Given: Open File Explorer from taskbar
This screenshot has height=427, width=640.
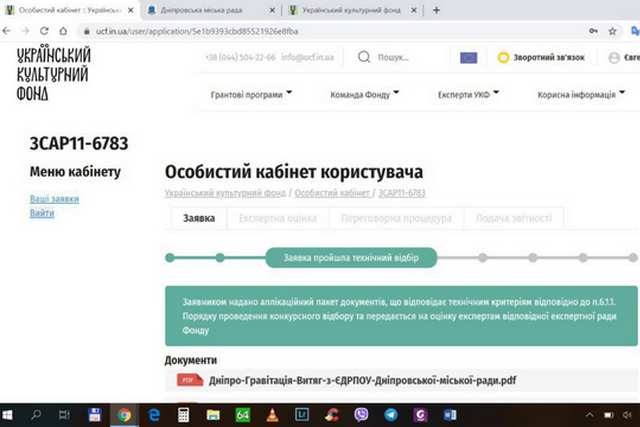Looking at the screenshot, I should click(x=213, y=416).
